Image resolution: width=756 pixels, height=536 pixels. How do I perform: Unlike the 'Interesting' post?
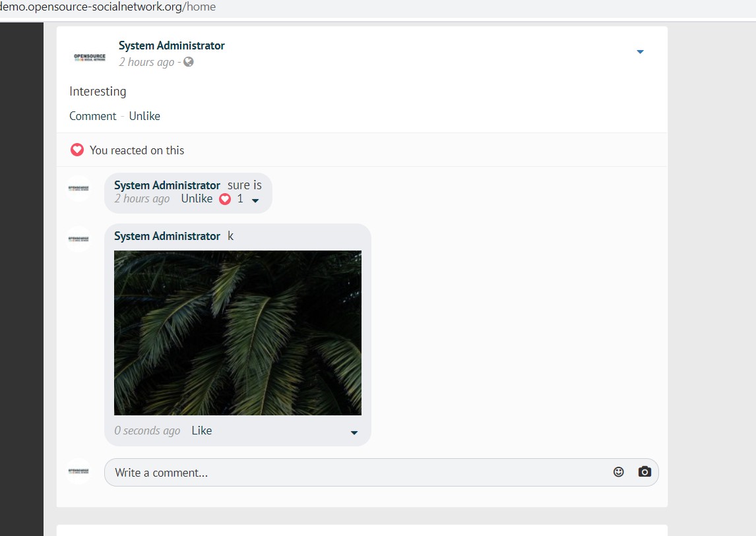[x=144, y=116]
